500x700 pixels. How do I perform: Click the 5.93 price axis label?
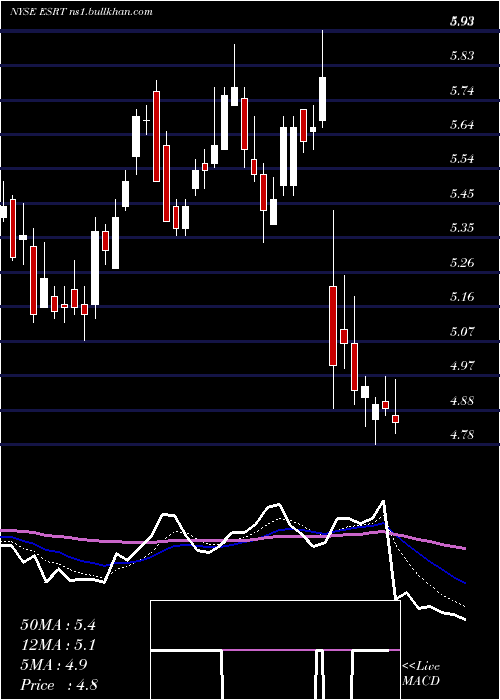point(462,21)
